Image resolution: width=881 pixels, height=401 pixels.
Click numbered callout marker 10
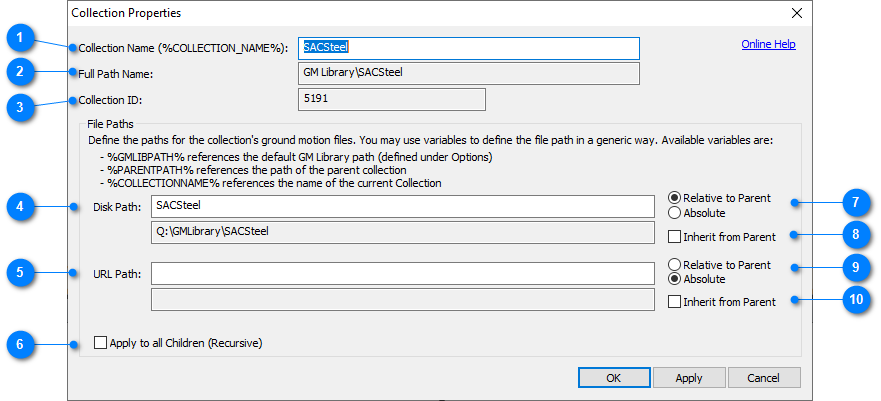[x=856, y=299]
